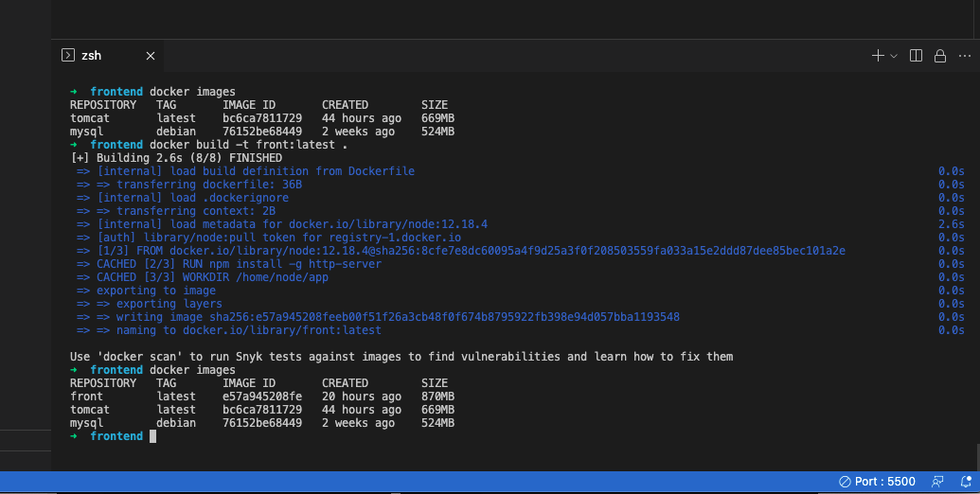This screenshot has height=494, width=980.
Task: Split the terminal panel
Action: [917, 56]
